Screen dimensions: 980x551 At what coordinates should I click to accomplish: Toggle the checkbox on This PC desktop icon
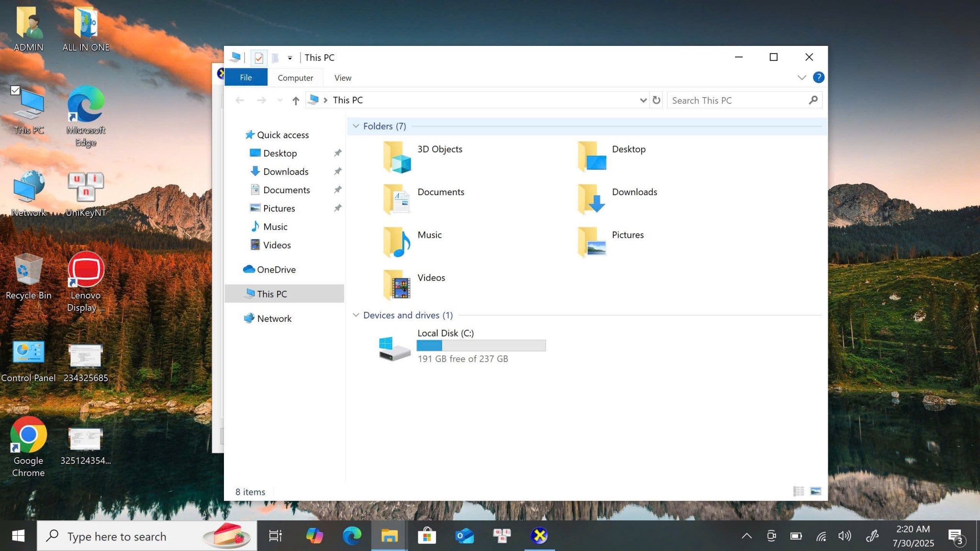(15, 90)
